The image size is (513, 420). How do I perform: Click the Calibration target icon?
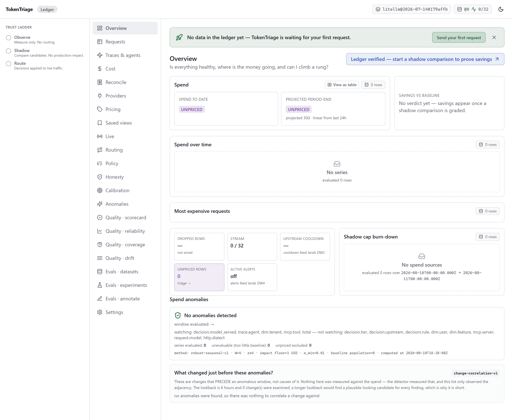(100, 191)
